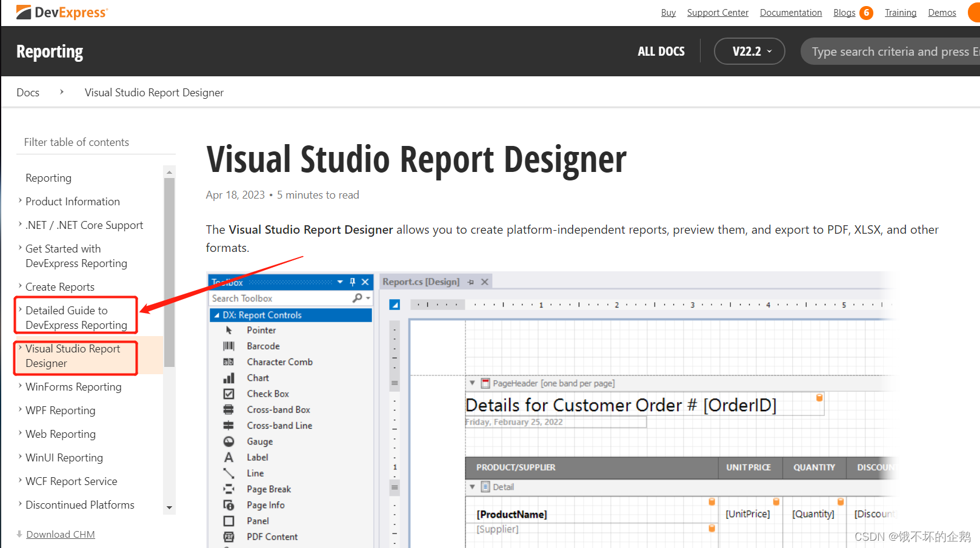Screen dimensions: 980x548
Task: Open the Toolbox window options dropdown arrow
Action: (340, 282)
